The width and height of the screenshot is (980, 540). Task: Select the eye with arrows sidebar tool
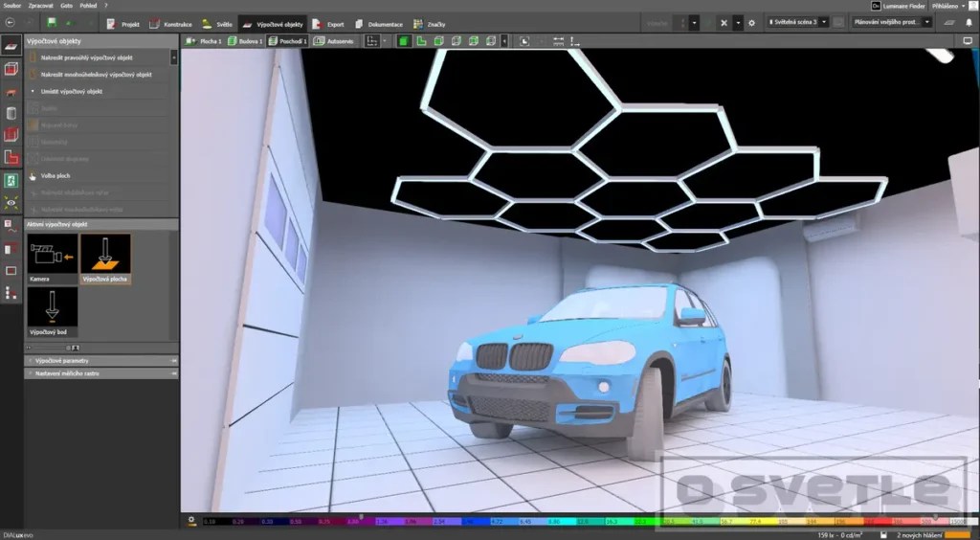click(11, 203)
